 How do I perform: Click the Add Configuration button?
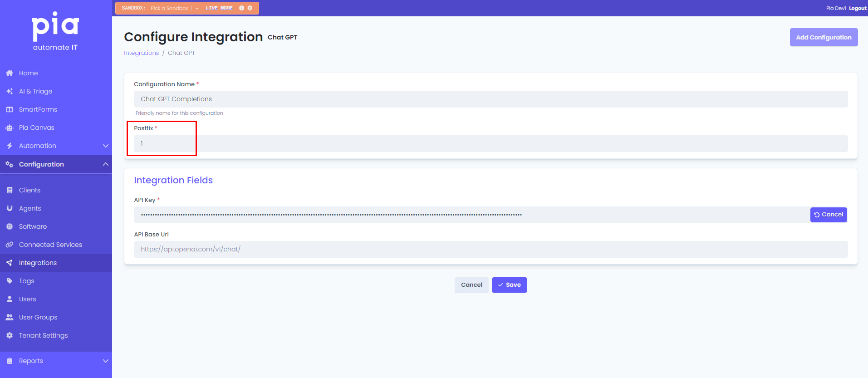click(x=824, y=37)
